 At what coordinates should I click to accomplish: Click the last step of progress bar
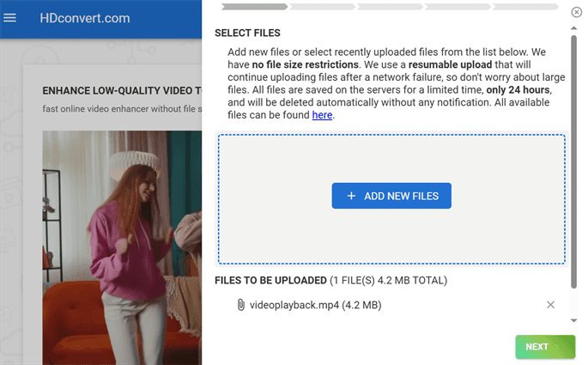(x=525, y=6)
